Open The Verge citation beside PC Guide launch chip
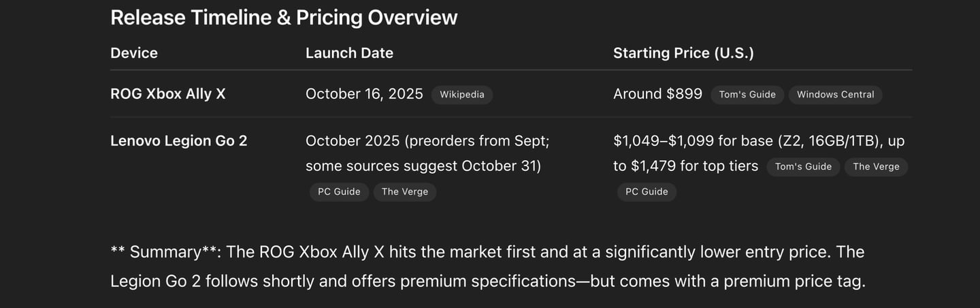The height and width of the screenshot is (308, 980). tap(405, 191)
